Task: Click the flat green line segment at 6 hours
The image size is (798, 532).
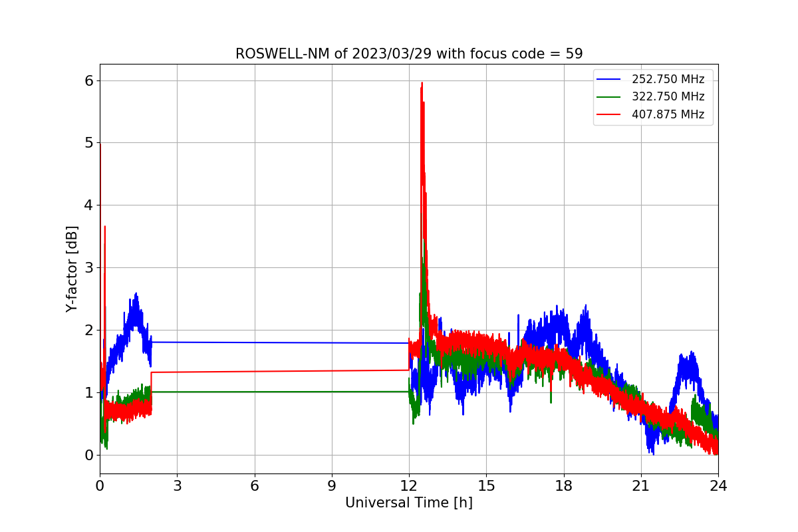Action: [x=254, y=392]
